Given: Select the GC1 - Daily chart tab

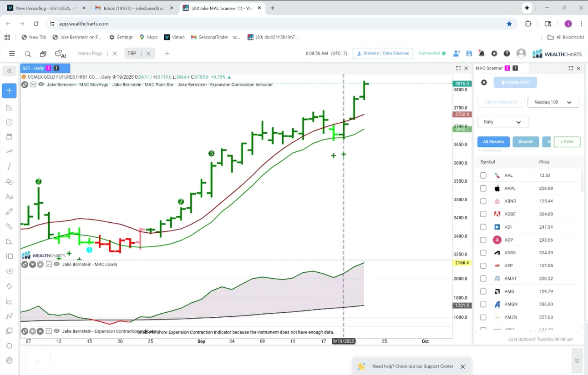Looking at the screenshot, I should tap(45, 68).
